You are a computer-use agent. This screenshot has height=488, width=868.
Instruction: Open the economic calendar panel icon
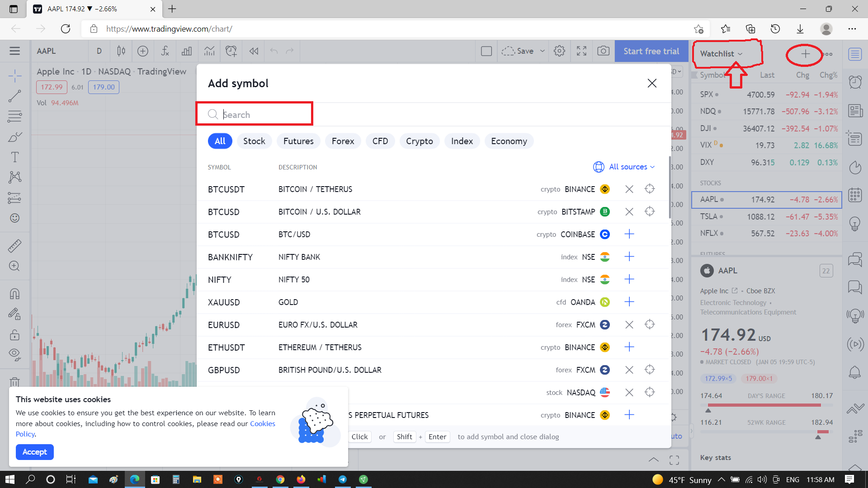pos(855,195)
